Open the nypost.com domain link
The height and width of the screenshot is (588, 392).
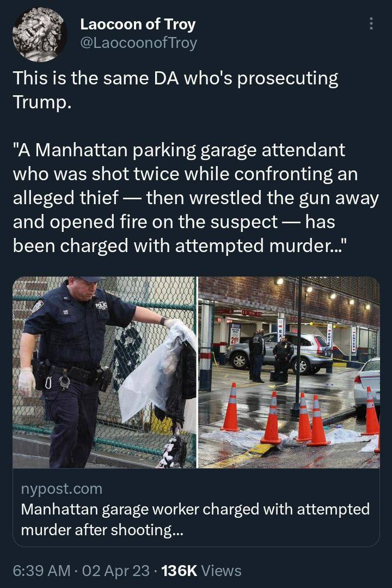62,488
